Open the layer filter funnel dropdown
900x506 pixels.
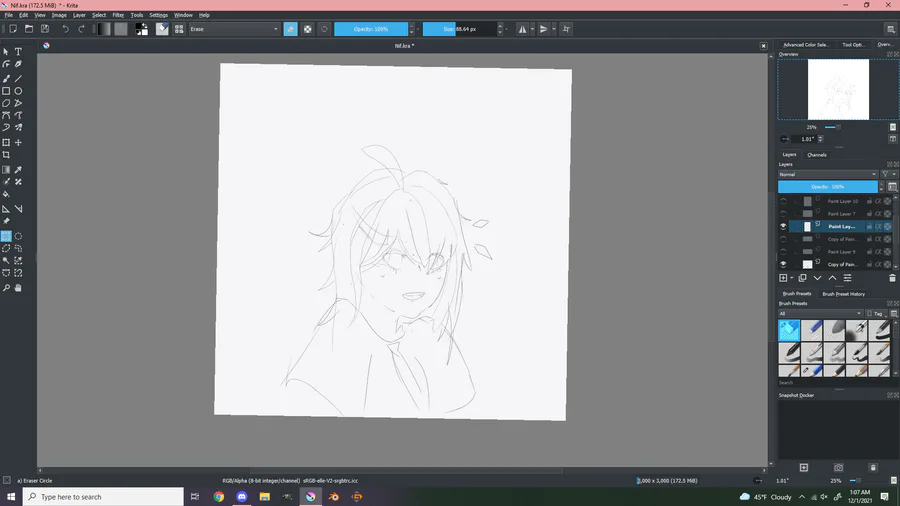(888, 174)
